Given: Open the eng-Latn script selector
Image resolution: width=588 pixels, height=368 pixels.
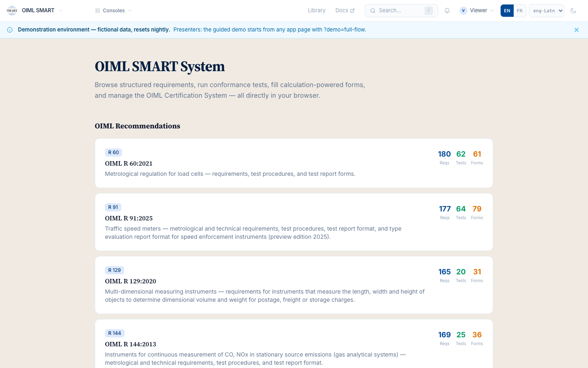Looking at the screenshot, I should coord(546,11).
